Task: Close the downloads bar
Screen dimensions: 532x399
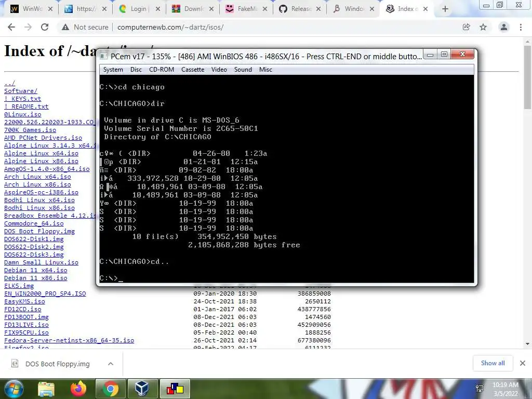Action: pos(523,363)
